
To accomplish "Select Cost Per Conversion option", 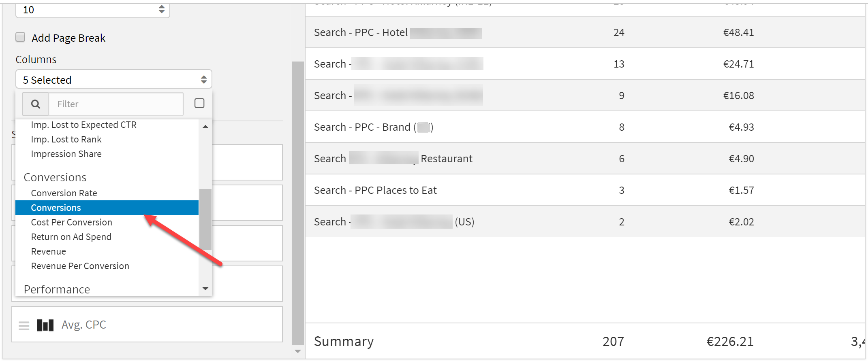I will [71, 222].
